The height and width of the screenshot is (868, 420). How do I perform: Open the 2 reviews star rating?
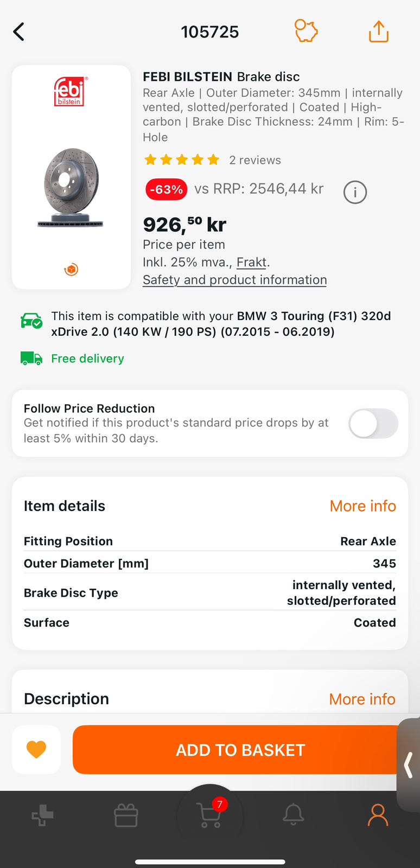coord(212,160)
